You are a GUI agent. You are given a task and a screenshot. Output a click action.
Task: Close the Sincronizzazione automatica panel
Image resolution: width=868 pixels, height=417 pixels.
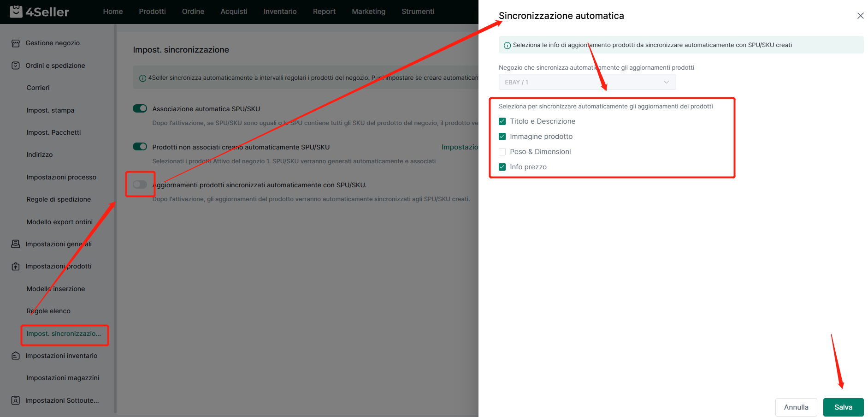860,16
